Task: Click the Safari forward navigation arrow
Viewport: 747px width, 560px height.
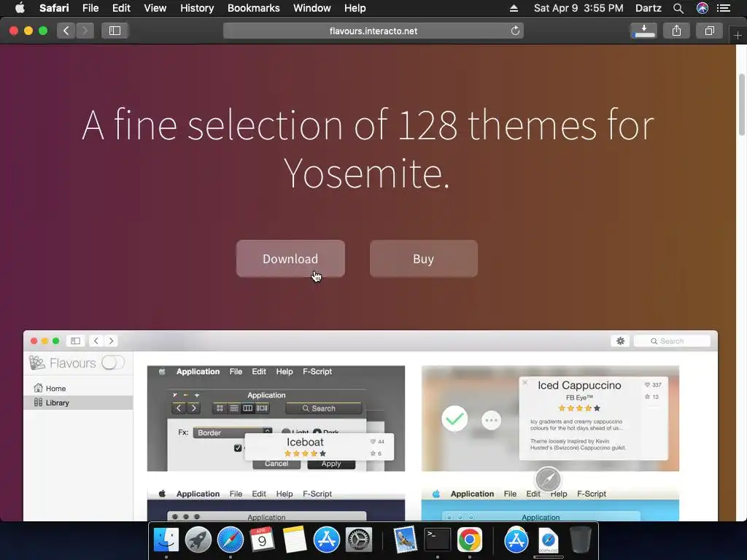Action: click(x=85, y=31)
